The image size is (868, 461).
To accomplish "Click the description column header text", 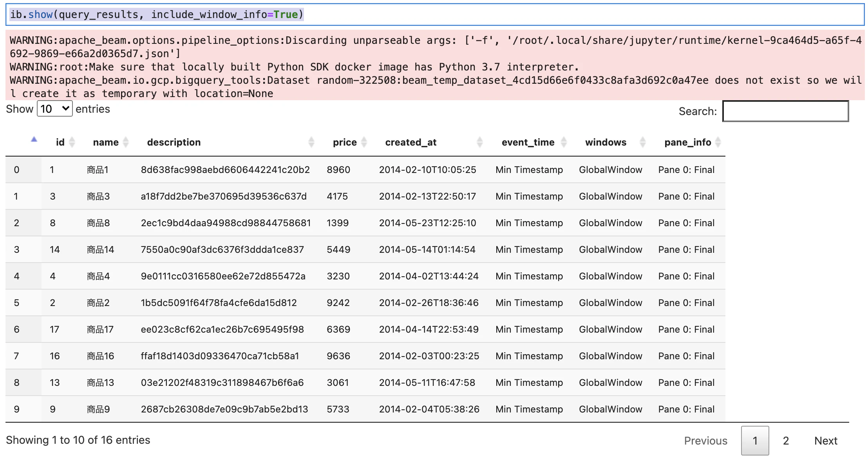I will 174,142.
